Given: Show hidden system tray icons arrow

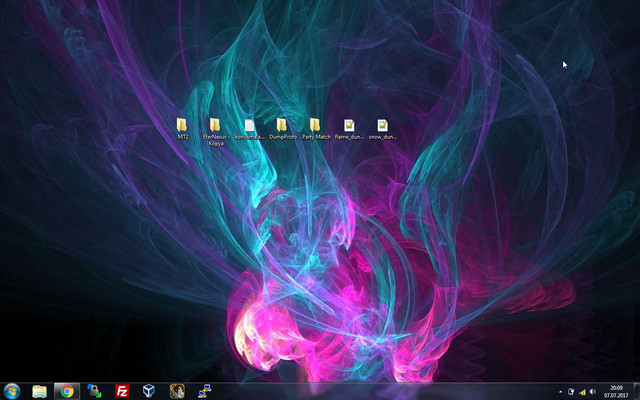Looking at the screenshot, I should tap(560, 392).
